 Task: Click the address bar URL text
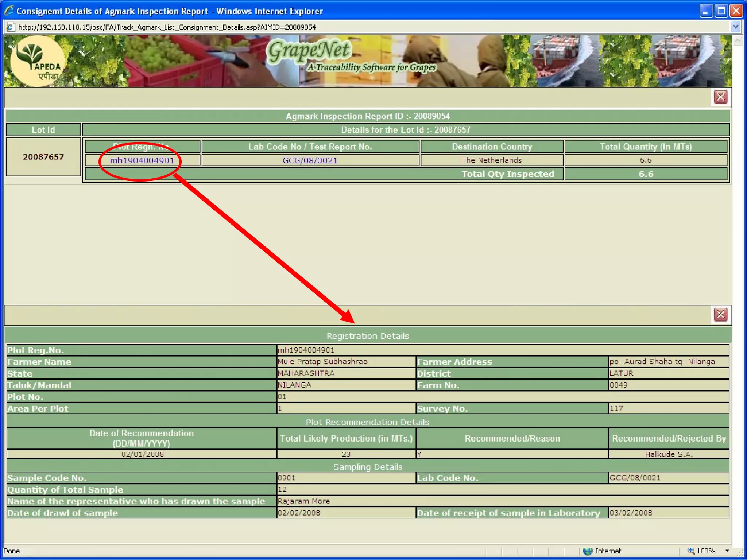pos(167,27)
